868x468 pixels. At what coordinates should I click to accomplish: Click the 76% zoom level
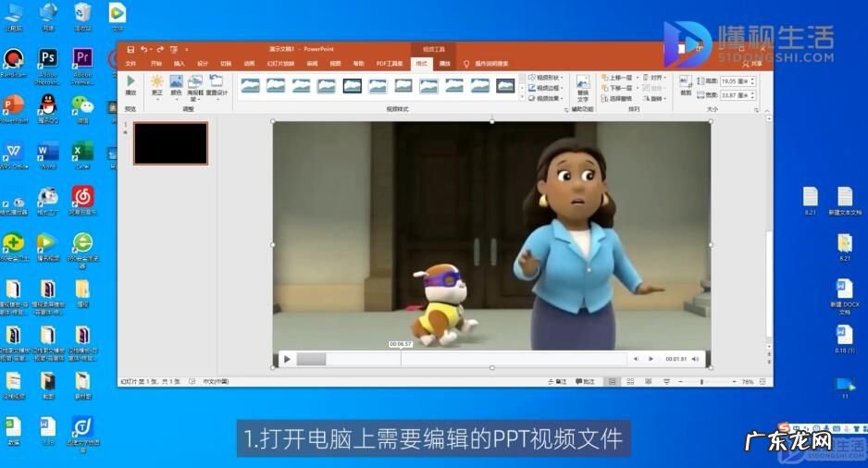748,382
